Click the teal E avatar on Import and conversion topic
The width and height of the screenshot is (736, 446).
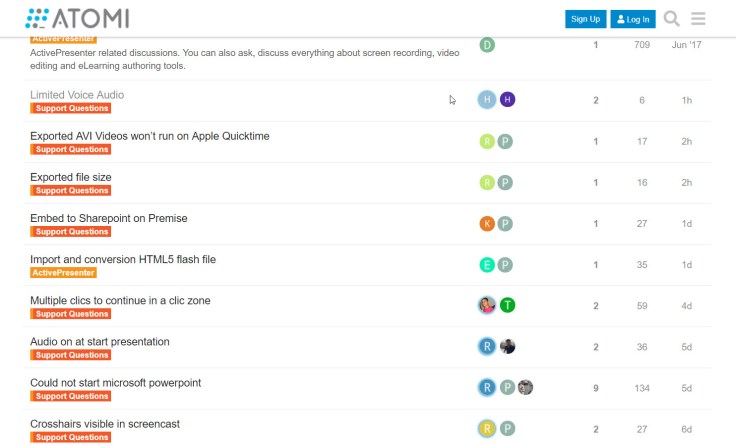487,265
